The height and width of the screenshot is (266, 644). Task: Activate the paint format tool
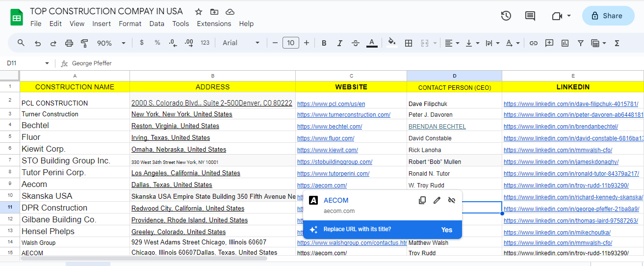pyautogui.click(x=84, y=43)
